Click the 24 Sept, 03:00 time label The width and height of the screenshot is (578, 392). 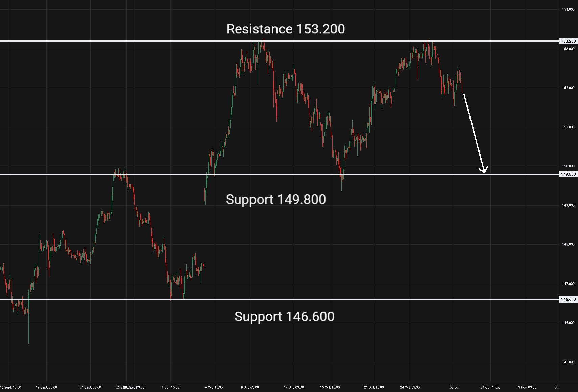coord(90,387)
